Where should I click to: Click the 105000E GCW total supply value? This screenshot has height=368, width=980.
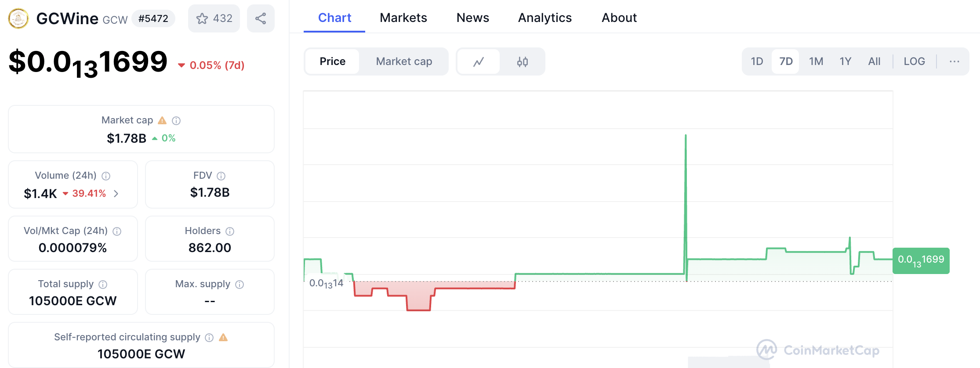[73, 301]
